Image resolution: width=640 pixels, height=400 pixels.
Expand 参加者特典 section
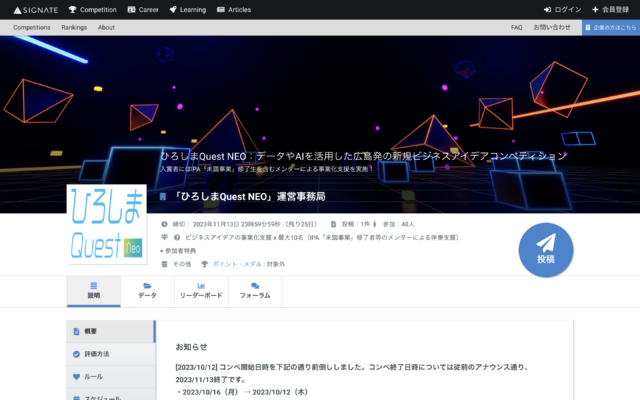178,251
